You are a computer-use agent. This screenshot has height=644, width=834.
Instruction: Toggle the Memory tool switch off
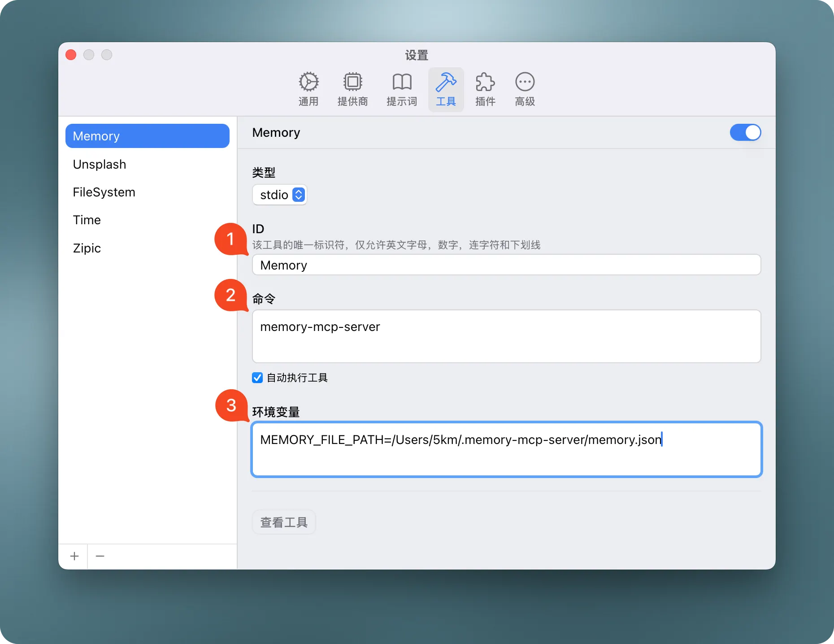coord(745,132)
